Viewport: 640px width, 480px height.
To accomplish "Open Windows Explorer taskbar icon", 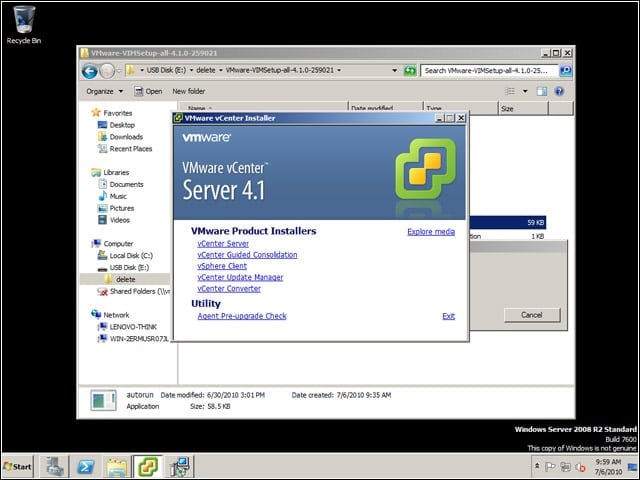I will click(x=117, y=467).
